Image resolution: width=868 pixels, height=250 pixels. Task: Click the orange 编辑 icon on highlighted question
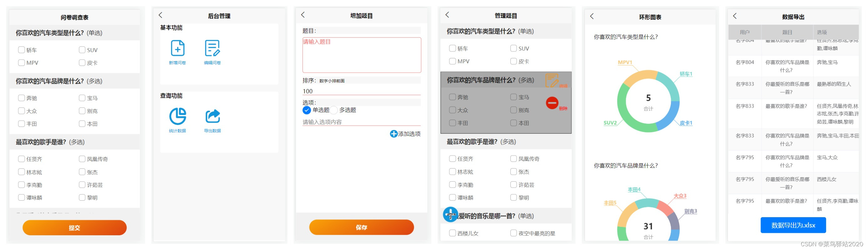coord(552,80)
